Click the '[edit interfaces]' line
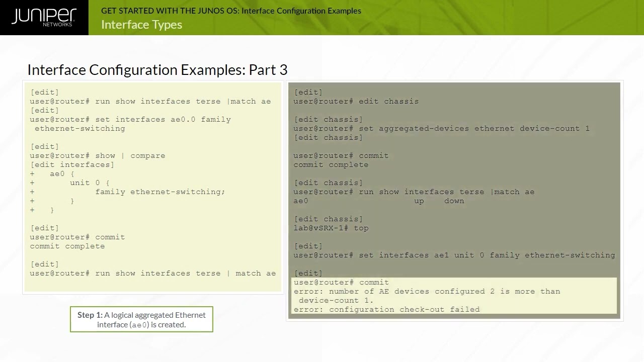The image size is (644, 362). (72, 164)
